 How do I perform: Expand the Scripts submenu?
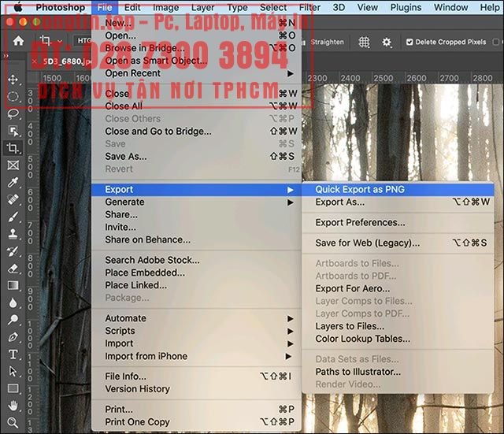(x=196, y=331)
